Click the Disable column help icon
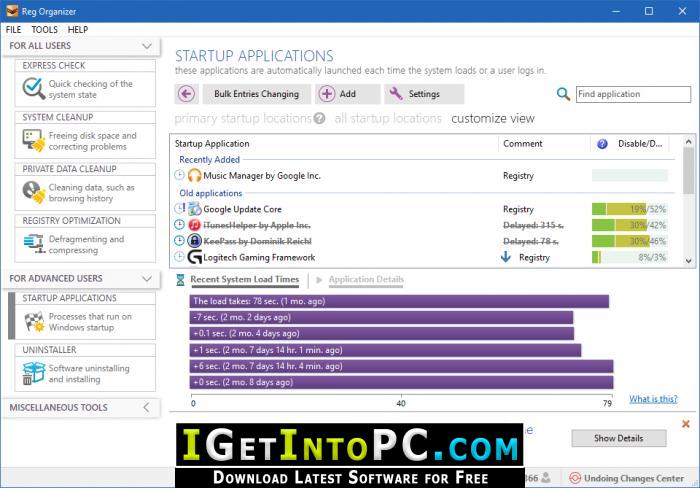Viewport: 700px width, 488px height. point(602,144)
